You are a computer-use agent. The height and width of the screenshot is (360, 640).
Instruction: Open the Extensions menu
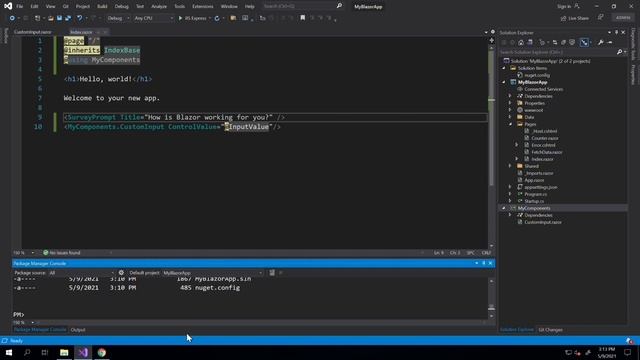[202, 7]
